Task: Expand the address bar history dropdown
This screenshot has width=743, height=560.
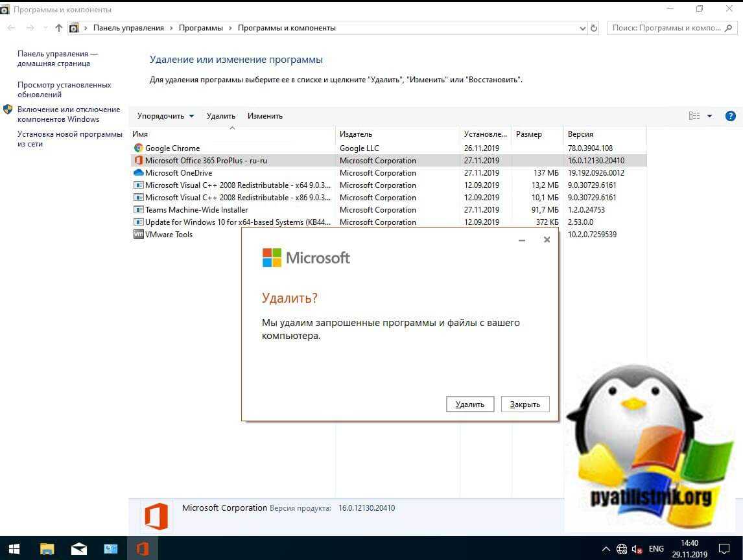Action: click(x=582, y=28)
